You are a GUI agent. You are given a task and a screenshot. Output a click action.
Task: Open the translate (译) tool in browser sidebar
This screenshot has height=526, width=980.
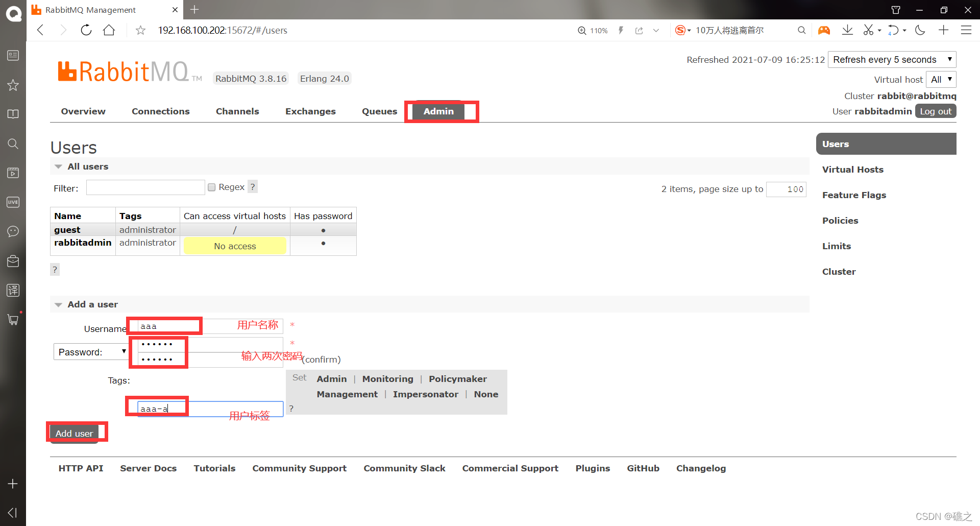pyautogui.click(x=13, y=290)
